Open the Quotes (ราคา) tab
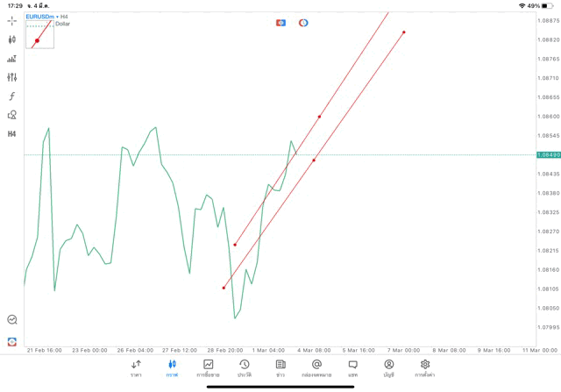This screenshot has height=392, width=561. 136,367
